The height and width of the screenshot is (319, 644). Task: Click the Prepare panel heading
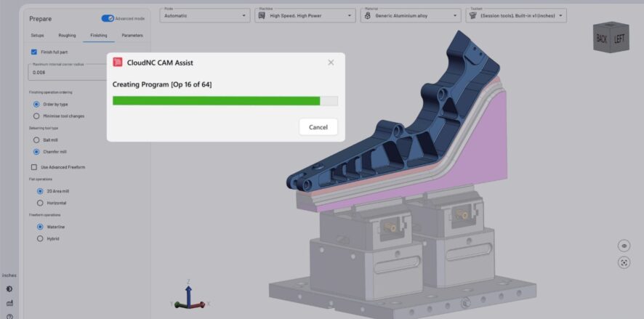pyautogui.click(x=40, y=19)
